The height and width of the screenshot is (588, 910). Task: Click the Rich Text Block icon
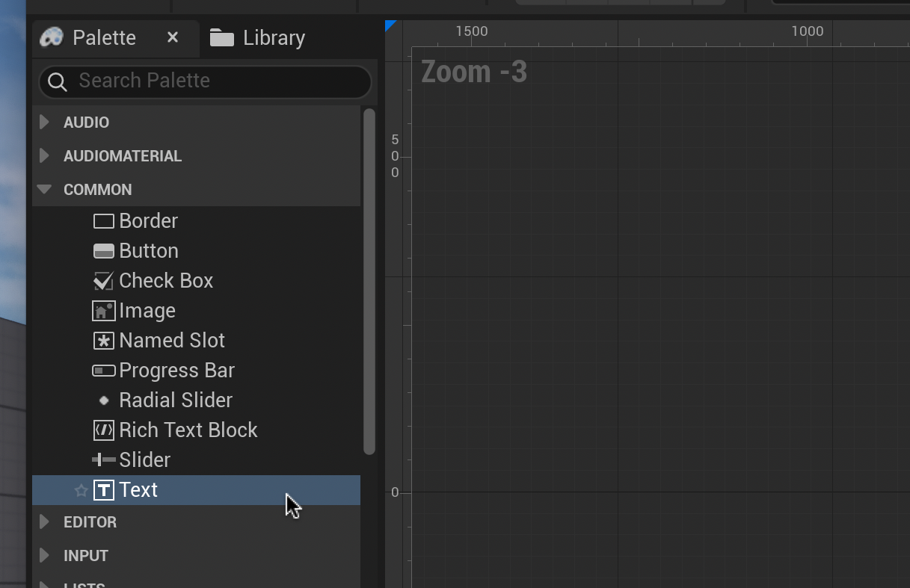click(x=103, y=430)
